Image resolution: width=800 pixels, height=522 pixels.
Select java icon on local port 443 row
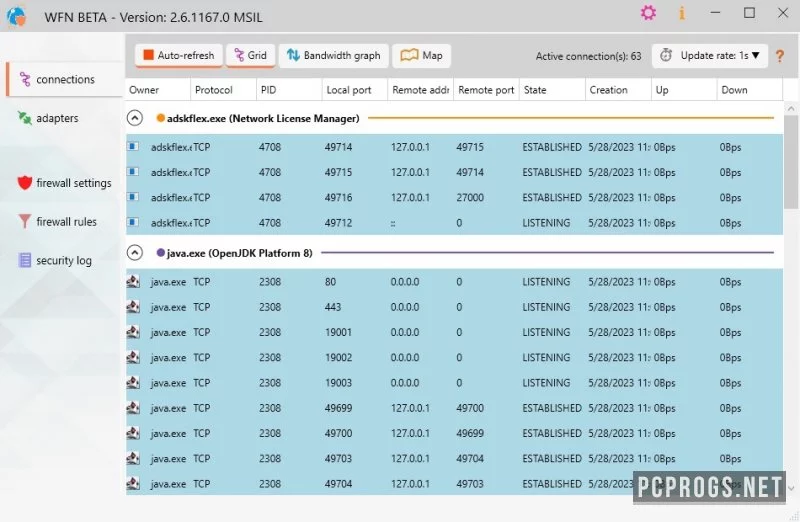[x=133, y=306]
